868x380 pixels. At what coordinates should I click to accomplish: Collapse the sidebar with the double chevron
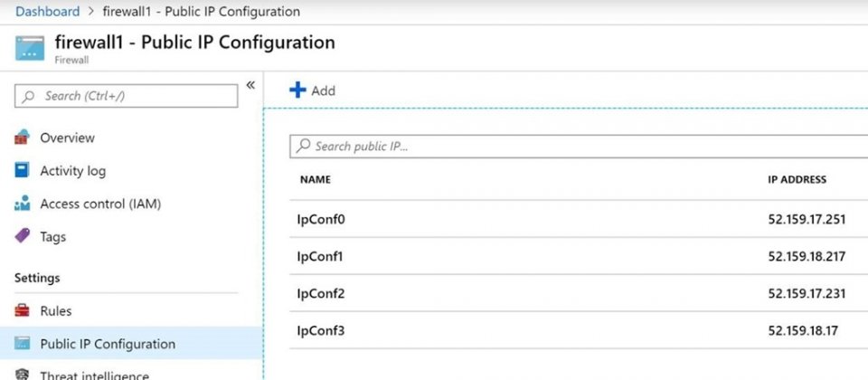click(x=250, y=85)
